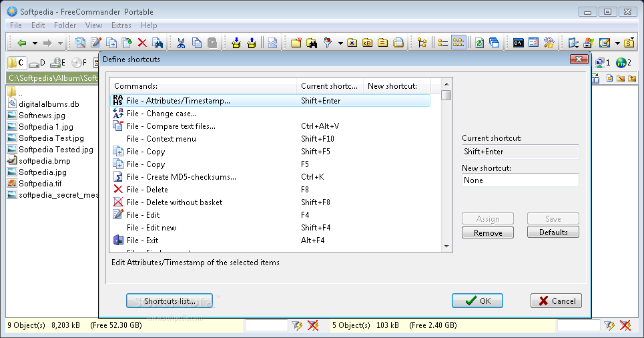Screen dimensions: 644x338
Task: Select CD drive F button
Action: [x=79, y=63]
